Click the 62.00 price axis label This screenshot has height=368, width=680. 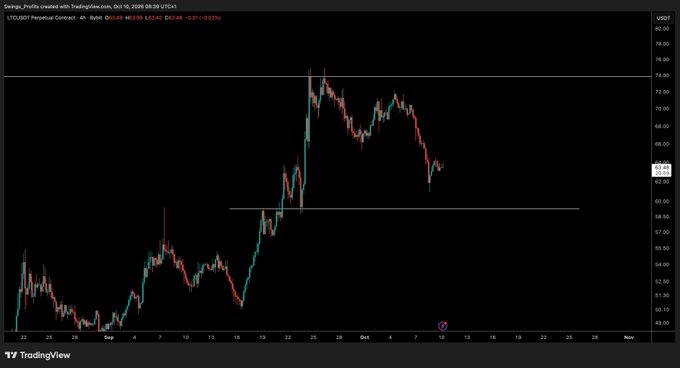tap(662, 182)
